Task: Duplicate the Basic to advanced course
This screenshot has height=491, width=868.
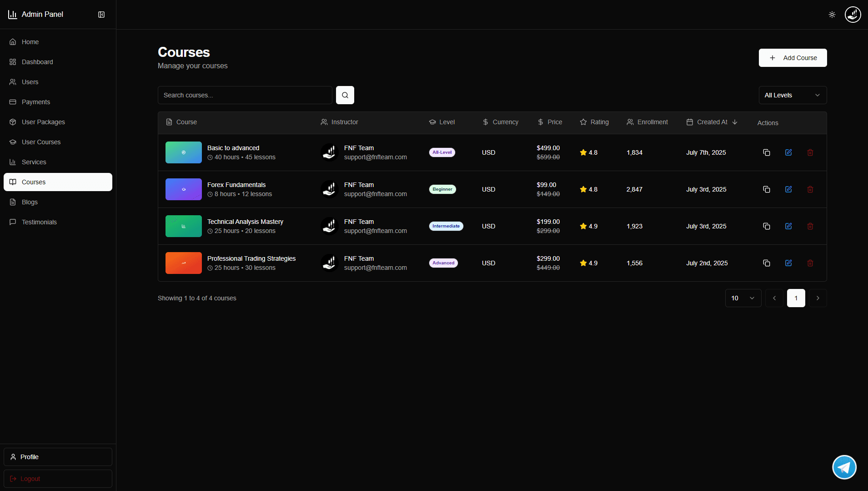Action: tap(767, 152)
